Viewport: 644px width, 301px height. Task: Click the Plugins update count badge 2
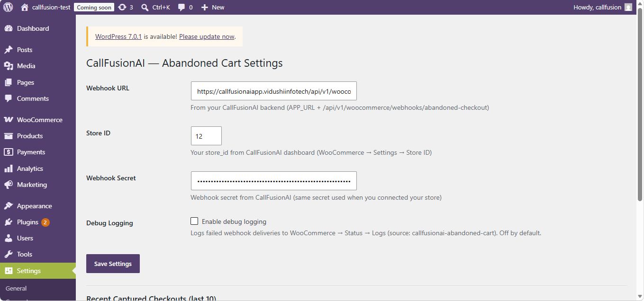[x=45, y=222]
